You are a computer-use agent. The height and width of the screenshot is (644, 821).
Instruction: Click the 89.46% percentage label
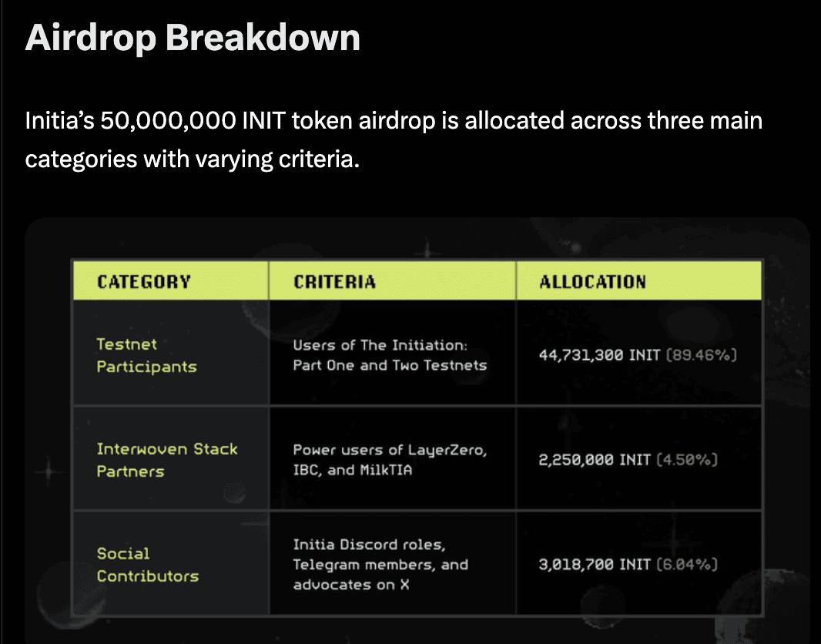[701, 356]
